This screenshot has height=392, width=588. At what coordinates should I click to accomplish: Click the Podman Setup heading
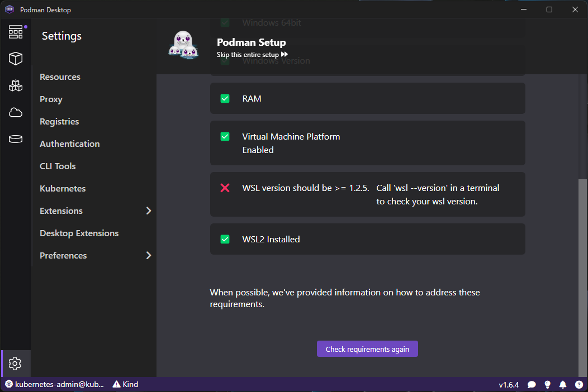point(252,42)
